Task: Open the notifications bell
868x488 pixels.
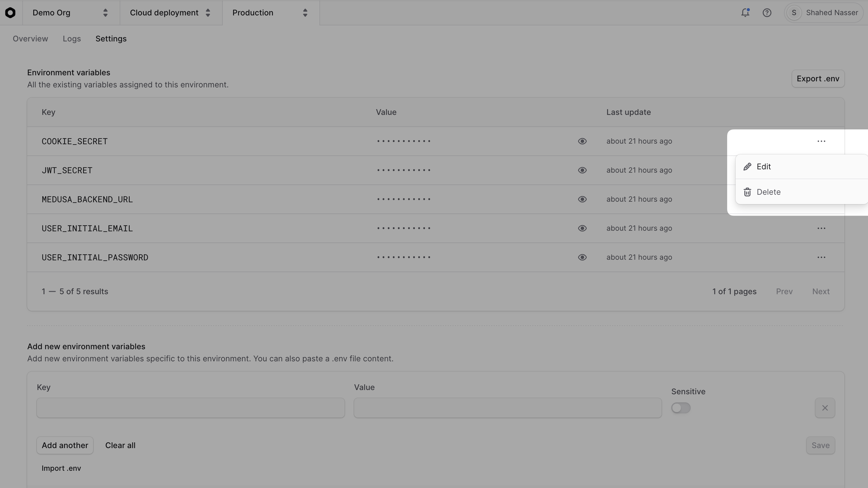Action: (746, 12)
